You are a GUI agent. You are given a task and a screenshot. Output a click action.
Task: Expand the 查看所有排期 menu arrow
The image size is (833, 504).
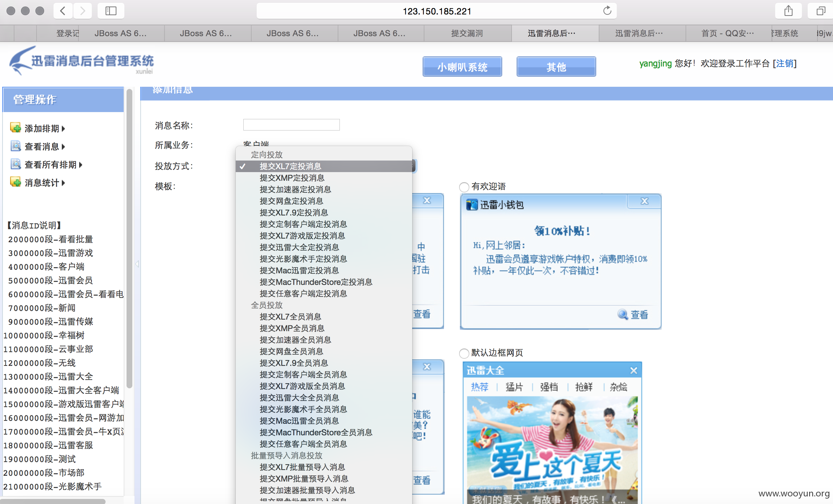[81, 165]
